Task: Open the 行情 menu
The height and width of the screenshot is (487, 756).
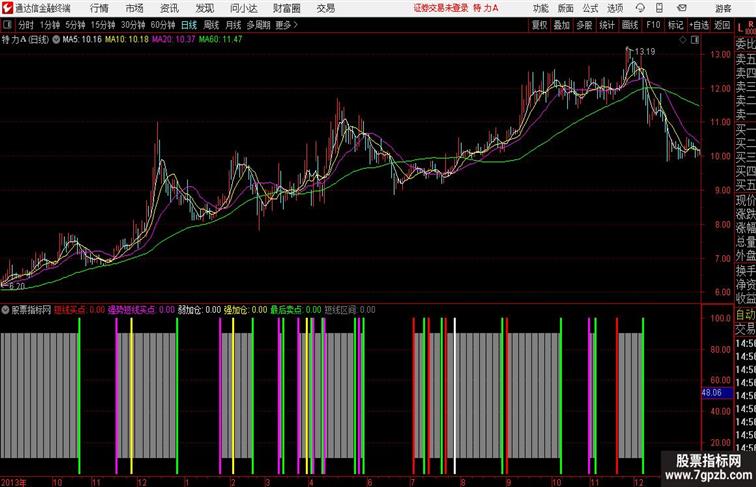Action: point(99,8)
